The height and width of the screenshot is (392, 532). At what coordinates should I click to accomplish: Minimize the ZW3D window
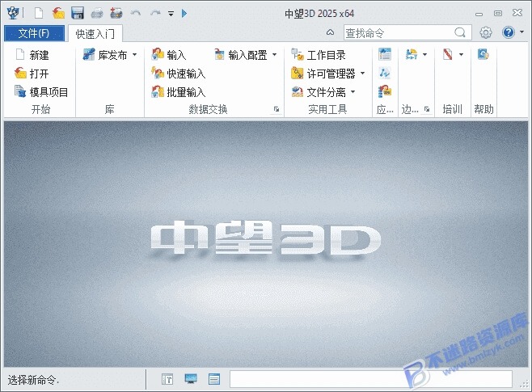(479, 14)
